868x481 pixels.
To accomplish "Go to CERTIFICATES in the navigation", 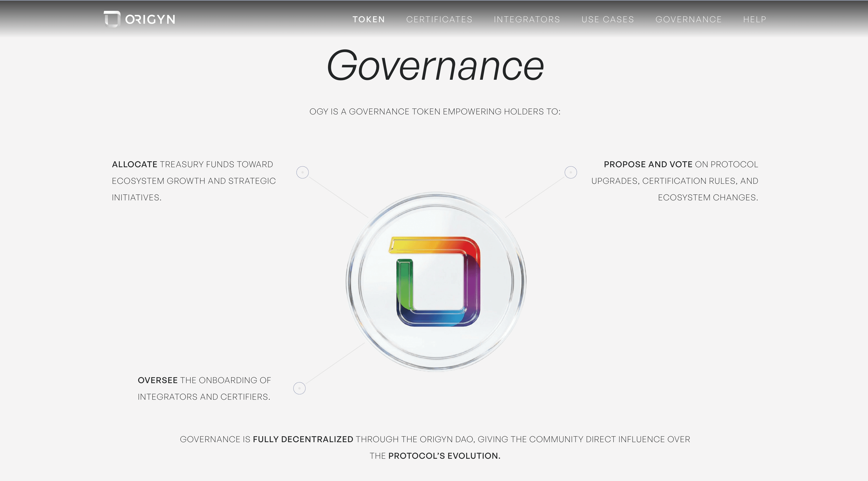I will pos(439,19).
